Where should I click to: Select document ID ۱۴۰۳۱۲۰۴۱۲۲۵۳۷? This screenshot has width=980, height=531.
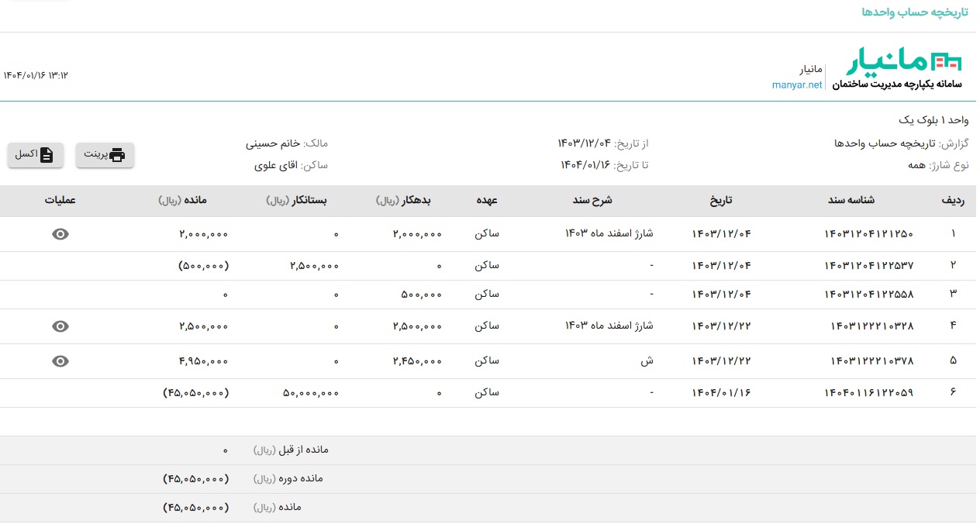(869, 266)
